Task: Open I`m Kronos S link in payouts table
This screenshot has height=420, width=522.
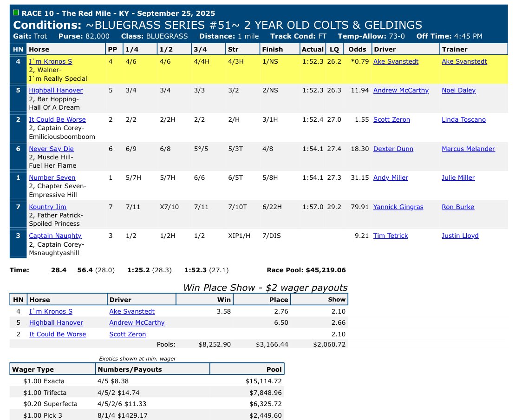Action: 51,311
